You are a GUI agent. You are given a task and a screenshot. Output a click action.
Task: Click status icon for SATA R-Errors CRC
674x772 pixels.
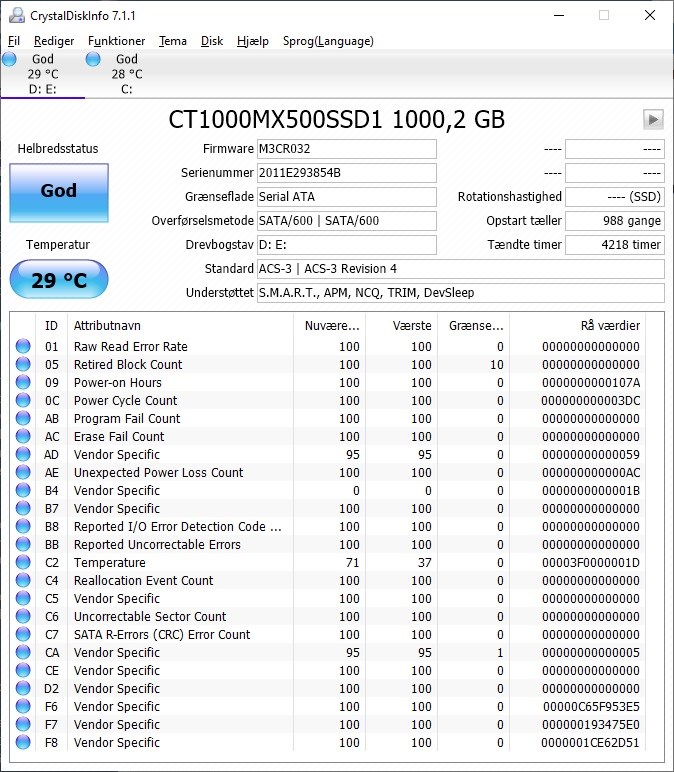23,634
